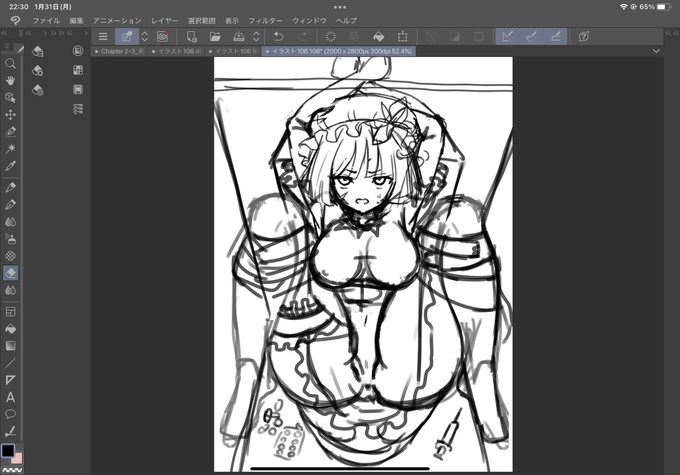Screen dimensions: 680x475
Task: Select the Pen tool
Action: (x=10, y=187)
